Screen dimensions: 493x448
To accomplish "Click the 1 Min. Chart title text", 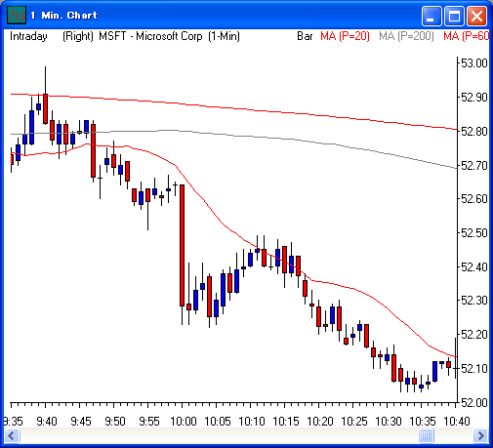I will pyautogui.click(x=63, y=16).
